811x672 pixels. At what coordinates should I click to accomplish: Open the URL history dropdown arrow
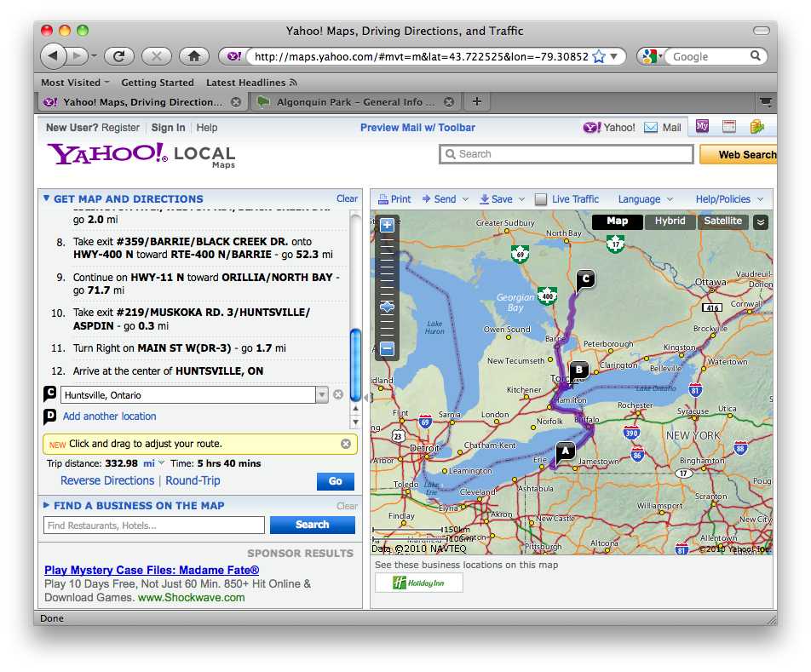pyautogui.click(x=614, y=56)
